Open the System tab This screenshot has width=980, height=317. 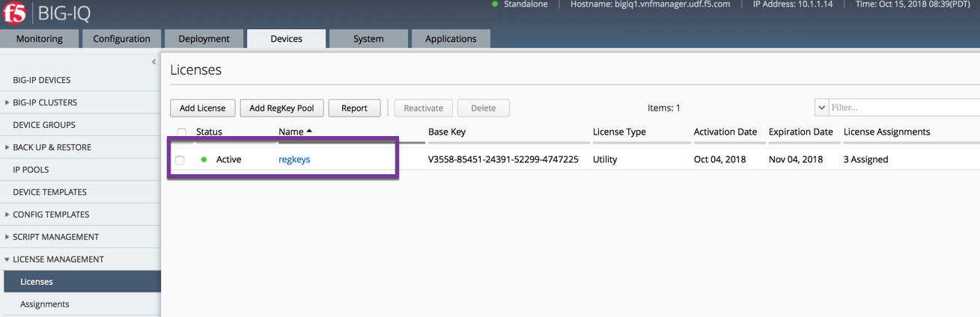(x=368, y=39)
